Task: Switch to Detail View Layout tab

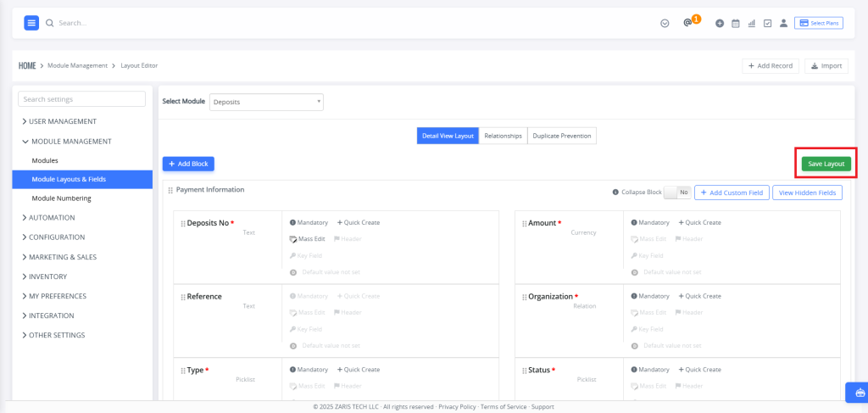Action: coord(448,136)
